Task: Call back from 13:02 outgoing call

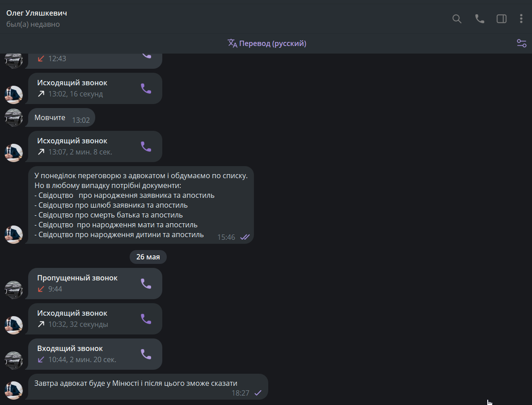Action: coord(146,88)
